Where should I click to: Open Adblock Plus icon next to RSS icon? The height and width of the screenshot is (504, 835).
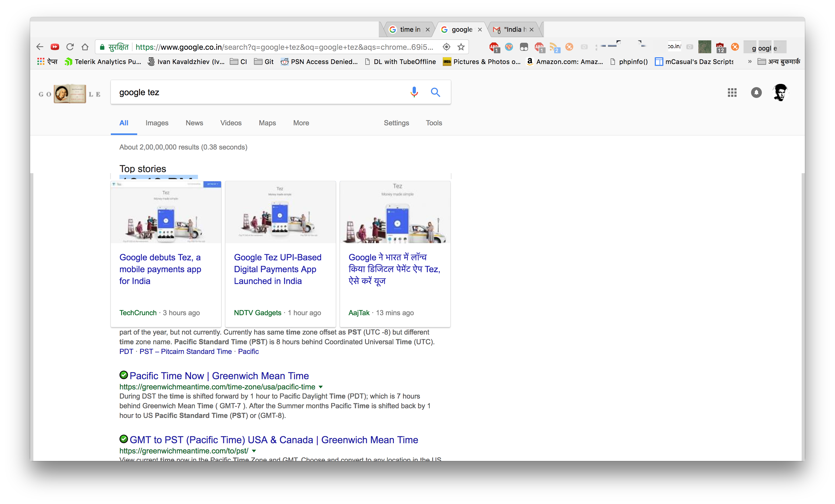point(540,47)
